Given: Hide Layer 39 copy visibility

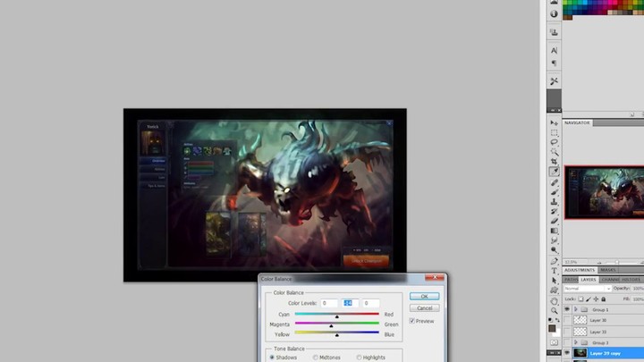Looking at the screenshot, I should click(567, 353).
